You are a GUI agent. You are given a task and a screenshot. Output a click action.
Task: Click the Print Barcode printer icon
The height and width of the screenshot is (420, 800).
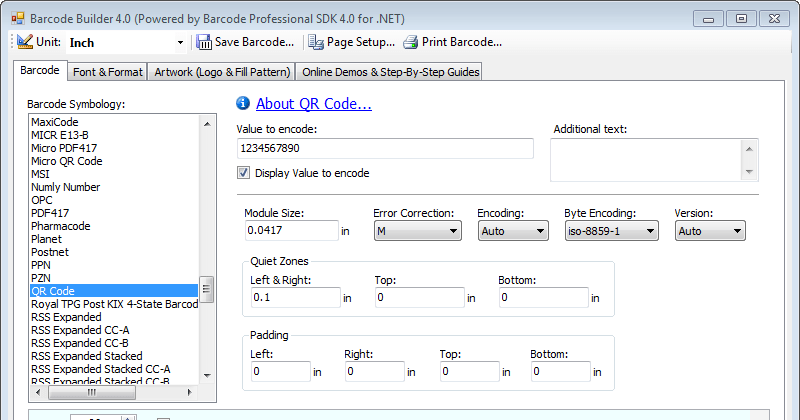coord(411,42)
